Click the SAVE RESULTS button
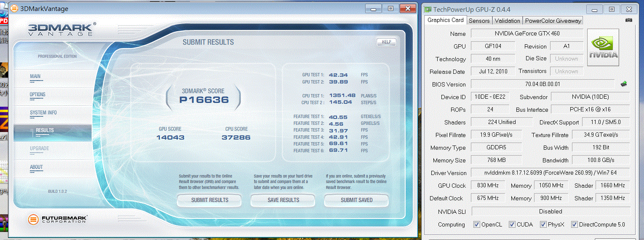Image resolution: width=644 pixels, height=240 pixels. pos(283,200)
